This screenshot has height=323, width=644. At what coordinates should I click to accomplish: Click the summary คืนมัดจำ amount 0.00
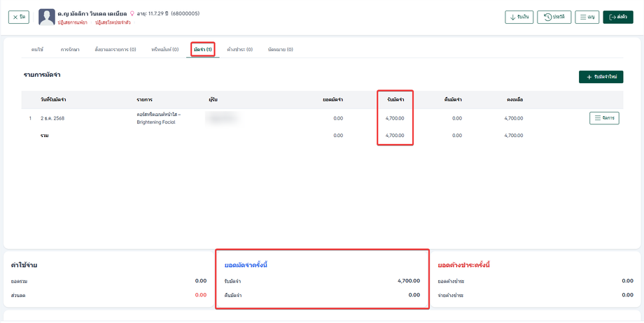(414, 295)
